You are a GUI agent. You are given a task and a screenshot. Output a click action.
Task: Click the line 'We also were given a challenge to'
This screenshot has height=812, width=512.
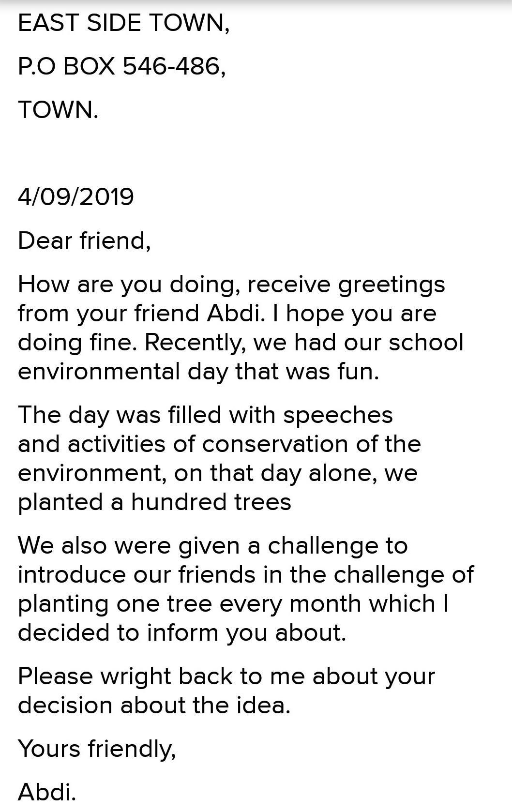coord(212,545)
